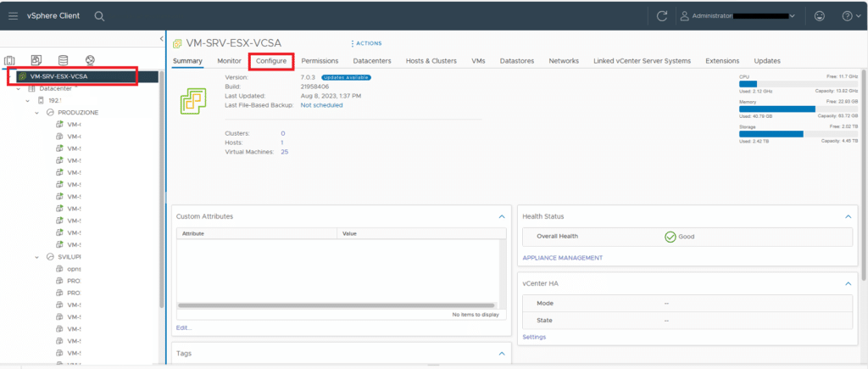868x369 pixels.
Task: Open the Configure tab
Action: [271, 61]
